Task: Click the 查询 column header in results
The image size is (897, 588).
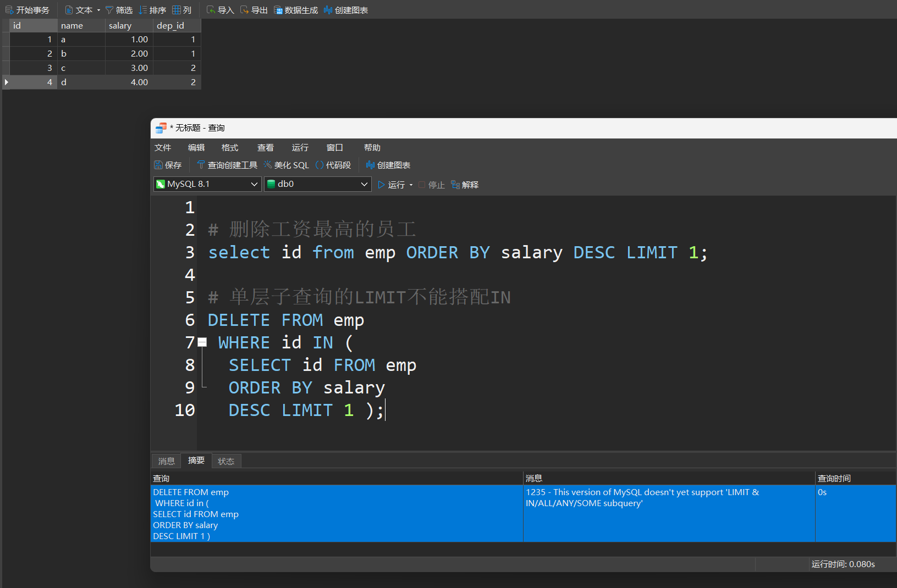Action: (x=337, y=478)
